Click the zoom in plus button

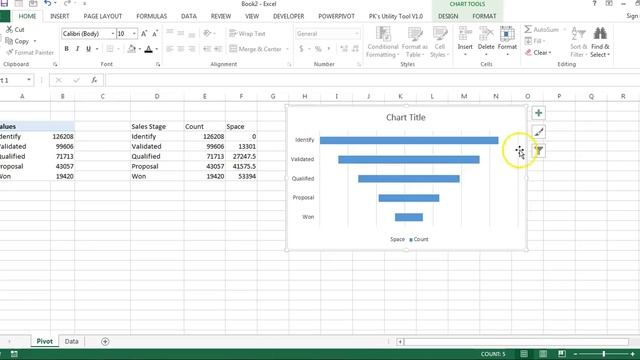coord(633,354)
